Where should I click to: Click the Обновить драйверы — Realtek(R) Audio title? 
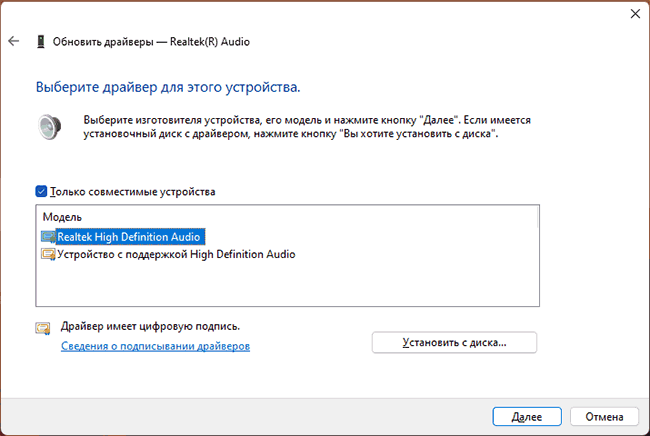click(151, 41)
